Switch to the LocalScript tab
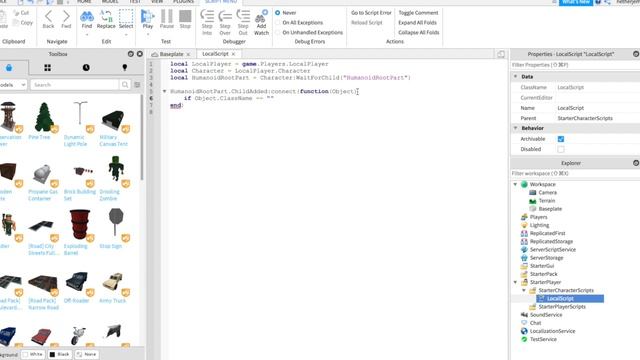 coord(215,54)
